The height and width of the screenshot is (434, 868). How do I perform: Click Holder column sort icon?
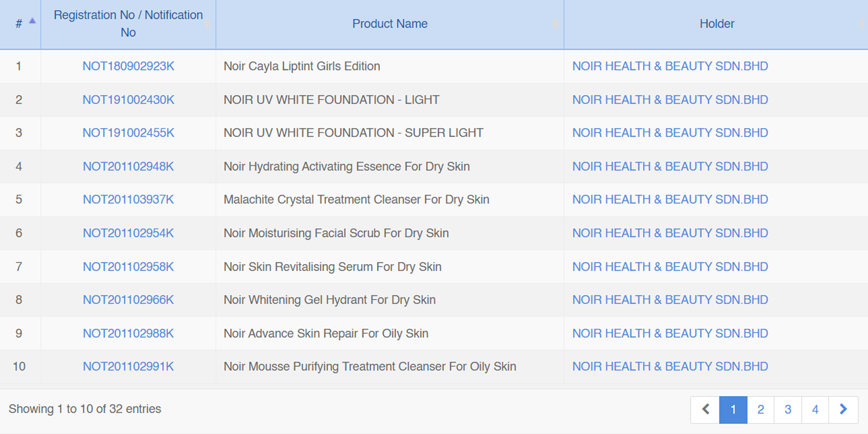point(862,24)
